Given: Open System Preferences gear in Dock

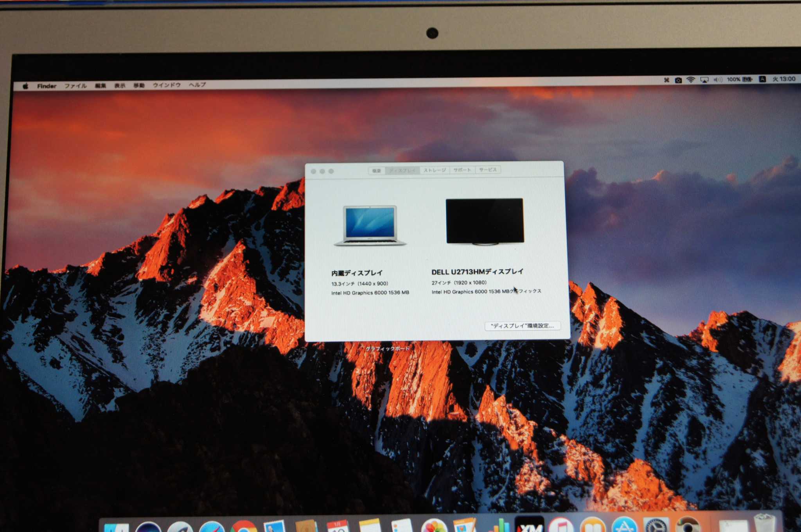Looking at the screenshot, I should 656,524.
